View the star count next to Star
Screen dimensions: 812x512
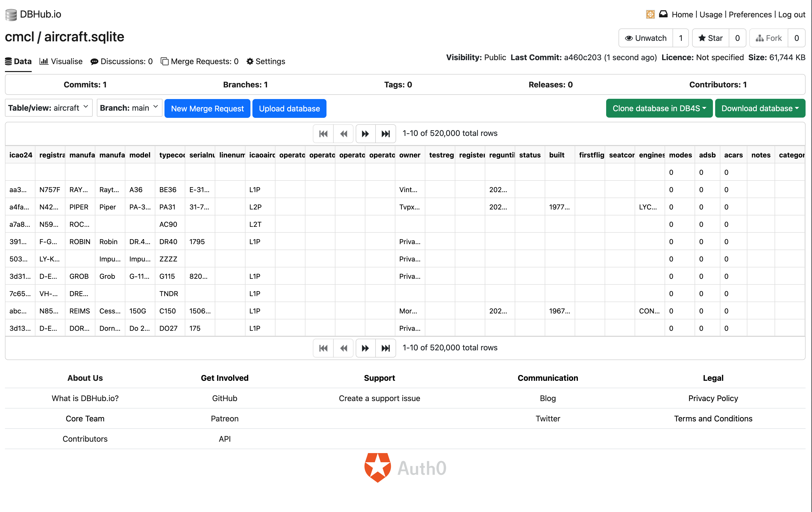point(737,38)
